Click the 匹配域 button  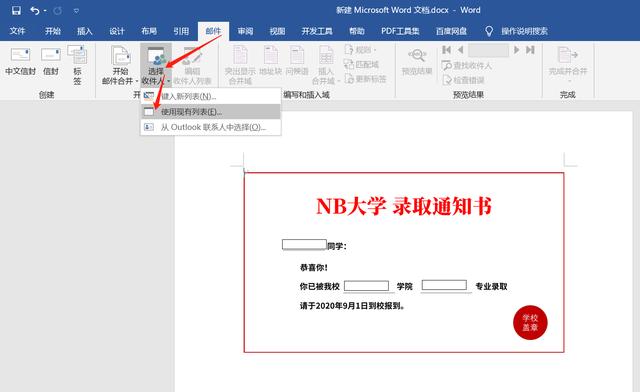point(361,64)
